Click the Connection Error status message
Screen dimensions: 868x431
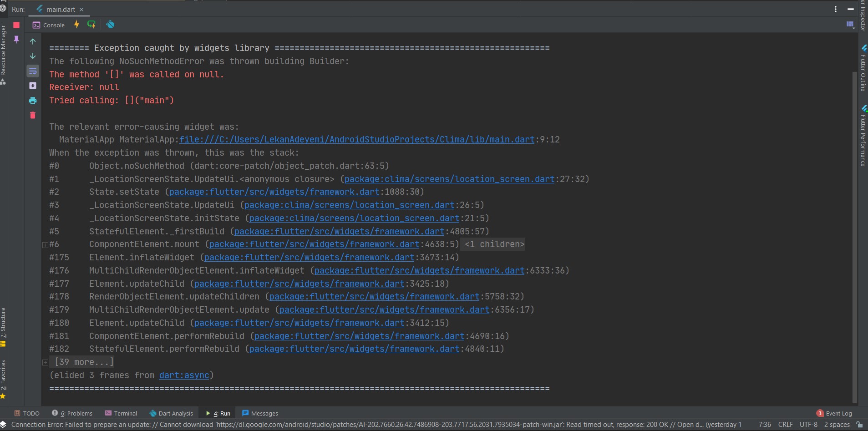point(376,425)
